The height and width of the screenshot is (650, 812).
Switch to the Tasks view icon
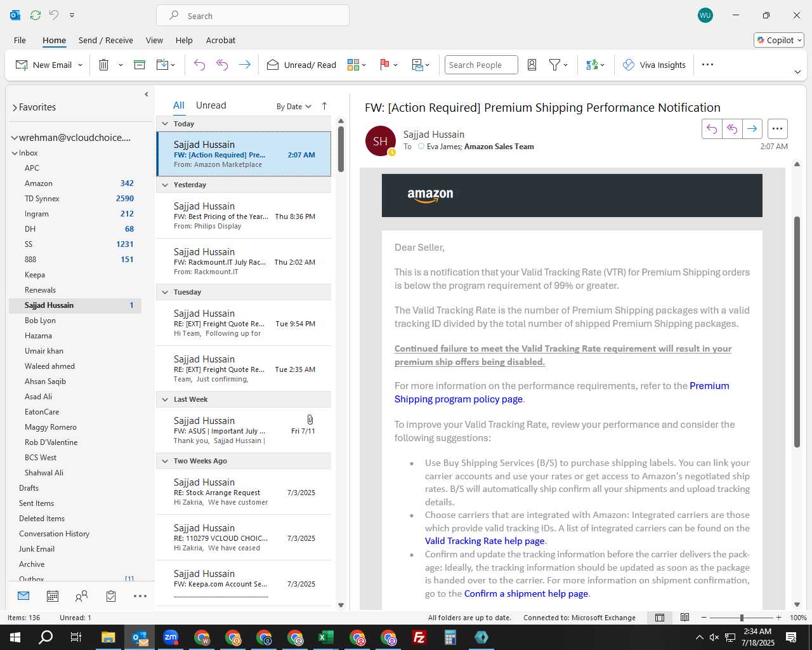point(111,596)
